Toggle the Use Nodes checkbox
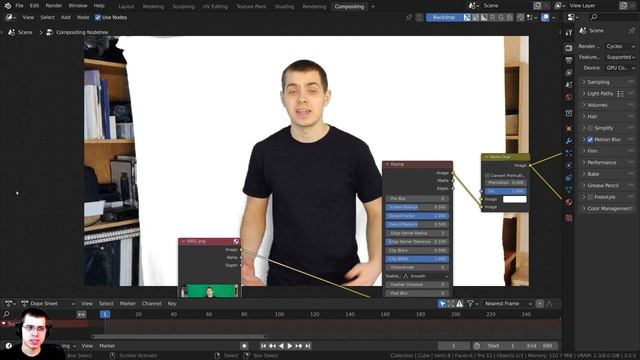 click(x=98, y=18)
